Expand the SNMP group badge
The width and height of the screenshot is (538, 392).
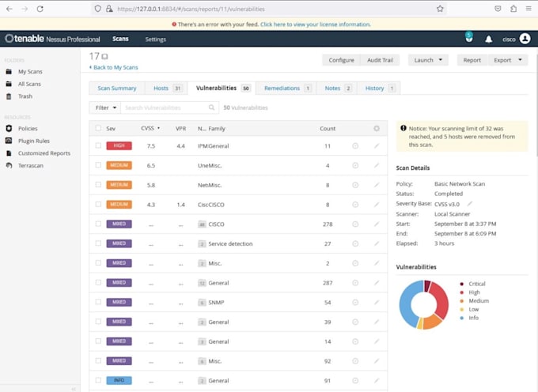click(x=202, y=303)
